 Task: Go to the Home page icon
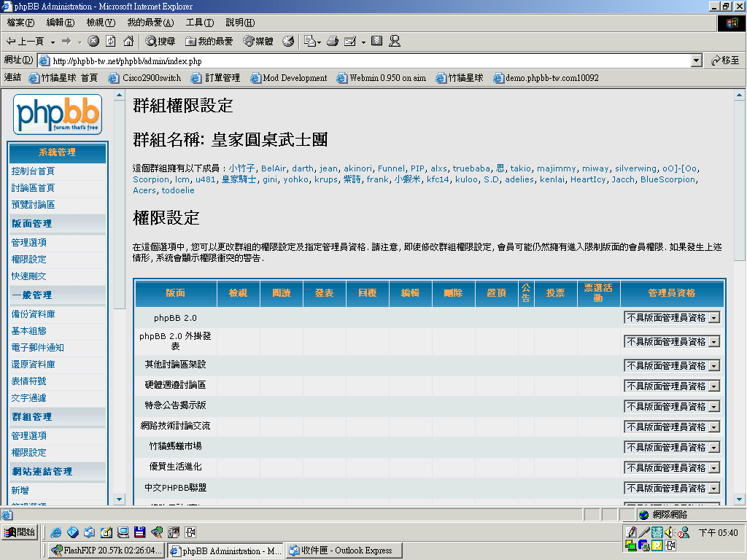click(x=128, y=42)
